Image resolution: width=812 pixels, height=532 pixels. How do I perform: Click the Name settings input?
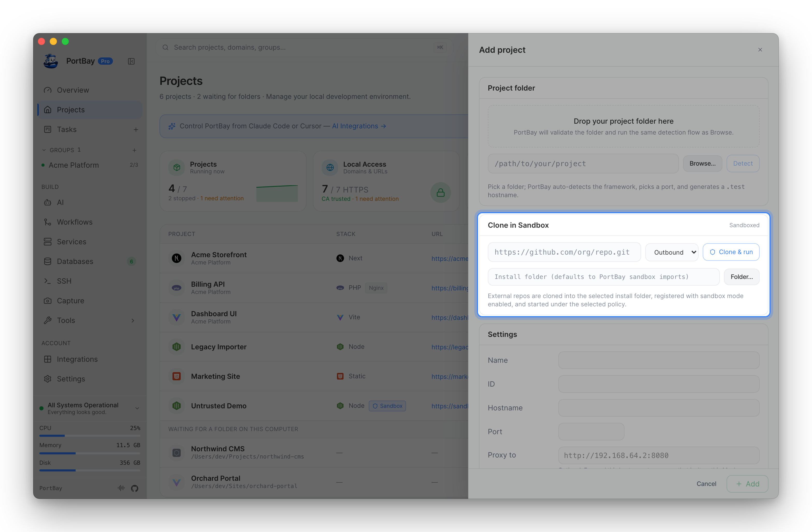click(659, 360)
